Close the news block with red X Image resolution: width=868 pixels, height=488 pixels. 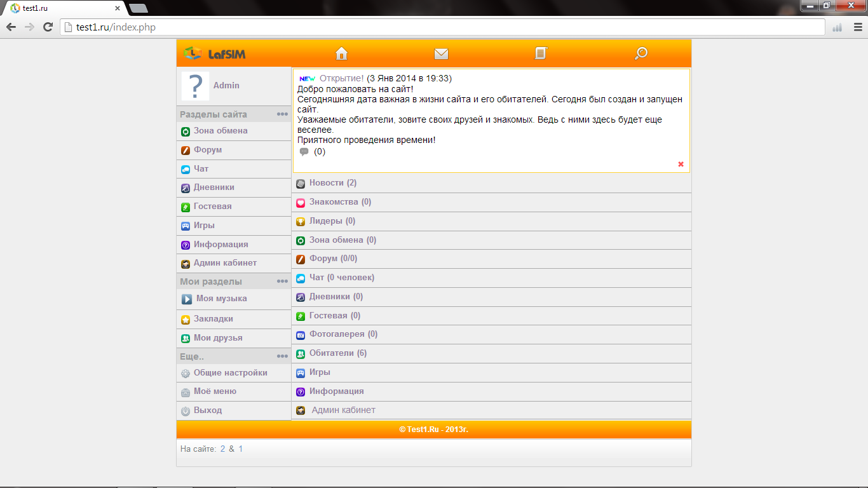681,164
